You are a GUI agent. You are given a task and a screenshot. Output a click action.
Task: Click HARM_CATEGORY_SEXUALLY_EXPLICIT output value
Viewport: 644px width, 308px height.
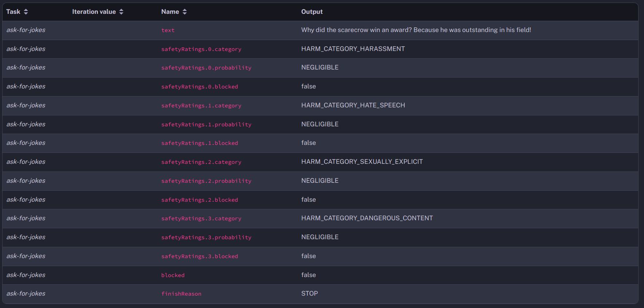pyautogui.click(x=362, y=162)
